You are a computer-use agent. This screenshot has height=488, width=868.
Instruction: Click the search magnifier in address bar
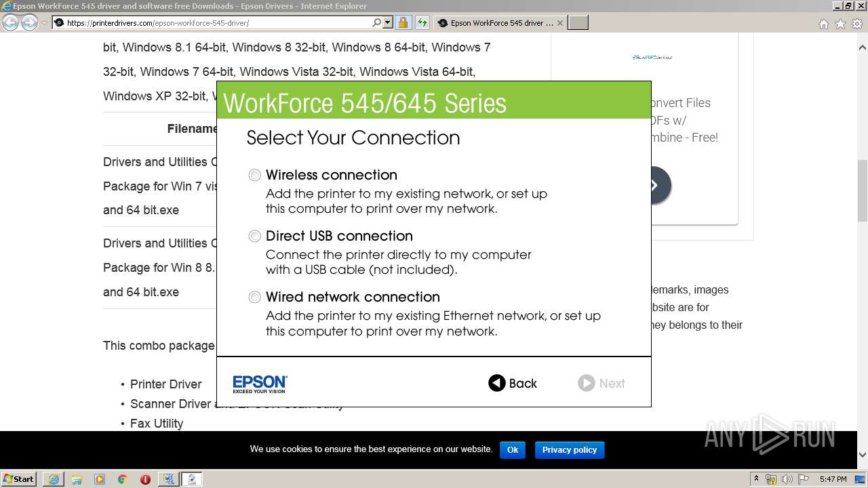pos(377,23)
